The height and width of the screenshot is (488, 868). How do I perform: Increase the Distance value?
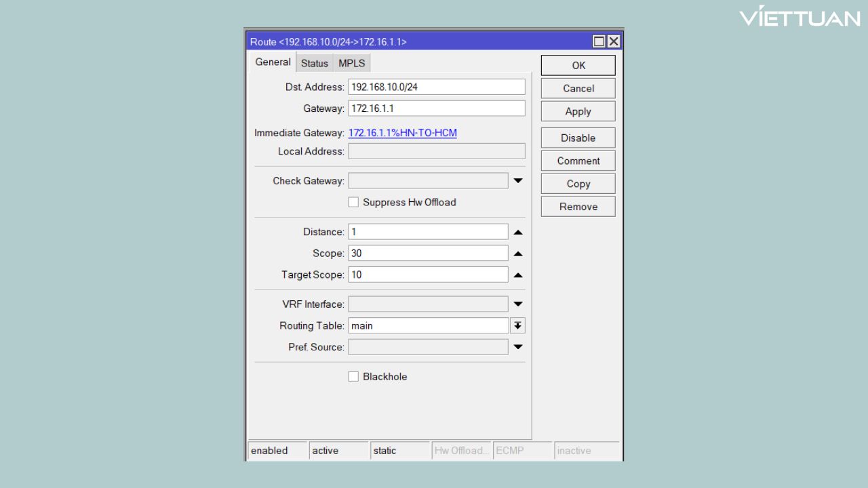click(x=517, y=231)
